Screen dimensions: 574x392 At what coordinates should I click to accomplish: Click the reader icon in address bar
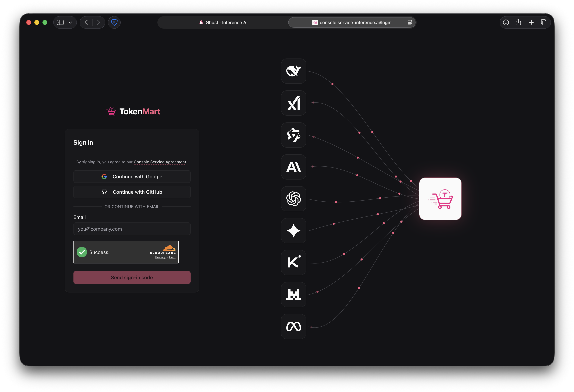coord(410,22)
